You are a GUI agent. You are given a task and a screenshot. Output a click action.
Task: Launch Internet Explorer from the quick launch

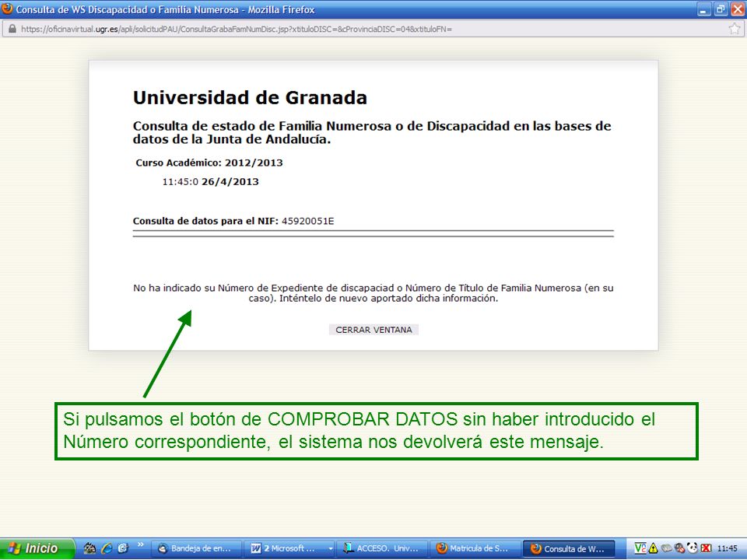point(107,548)
